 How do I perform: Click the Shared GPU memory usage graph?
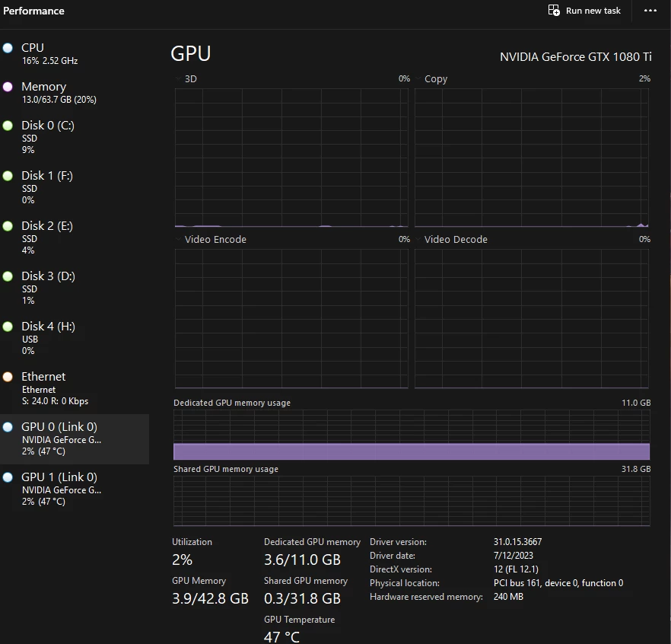coord(412,501)
